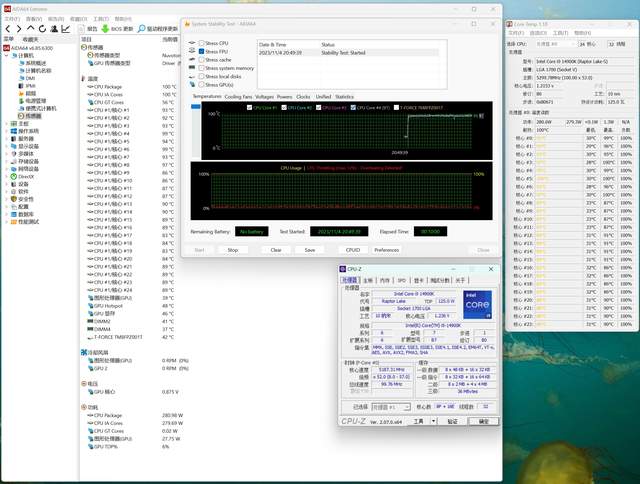Click the user favorites icon in AIDA64 toolbar
Screen dimensions: 640x484
(x=56, y=29)
